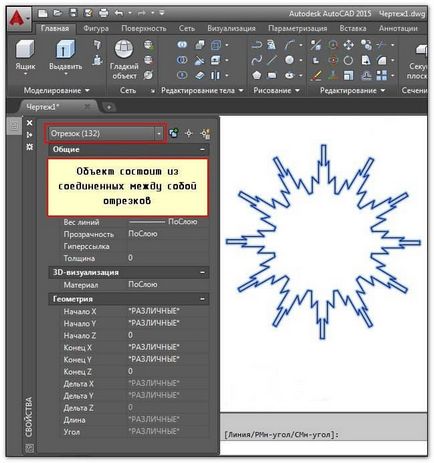434x463 pixels.
Task: Select the Spline drawing tool
Action: (x=256, y=60)
